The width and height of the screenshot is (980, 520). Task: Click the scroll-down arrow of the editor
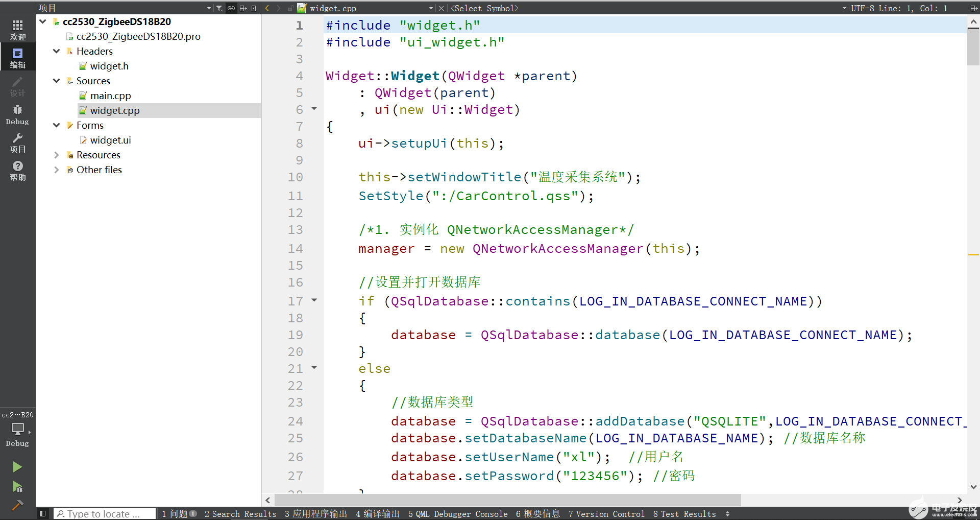coord(973,487)
